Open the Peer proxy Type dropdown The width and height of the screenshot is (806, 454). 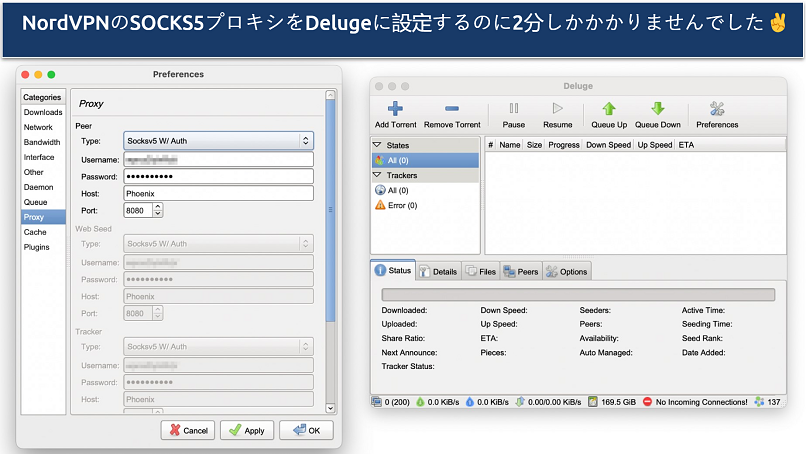(x=218, y=141)
